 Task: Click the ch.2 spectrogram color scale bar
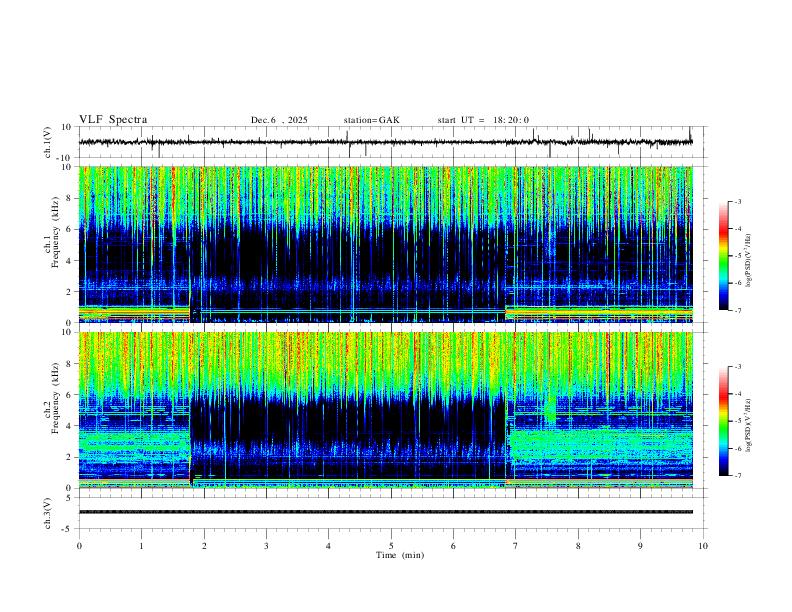pos(724,421)
